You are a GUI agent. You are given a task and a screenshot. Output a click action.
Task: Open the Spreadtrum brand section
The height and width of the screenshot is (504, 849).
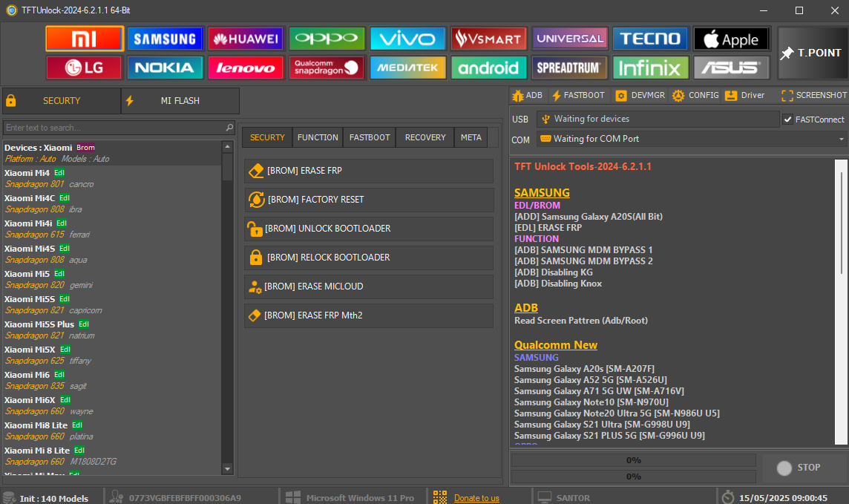569,68
